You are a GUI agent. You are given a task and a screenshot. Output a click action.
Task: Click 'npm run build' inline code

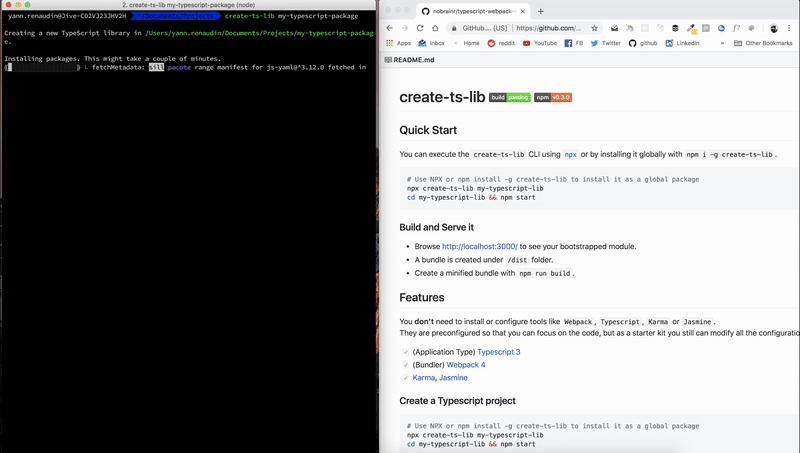pos(545,273)
